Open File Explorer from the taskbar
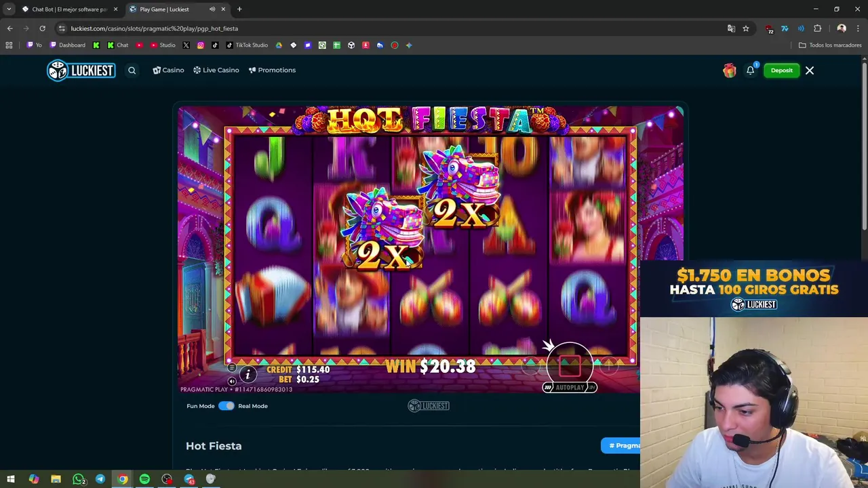This screenshot has height=488, width=868. (x=56, y=479)
